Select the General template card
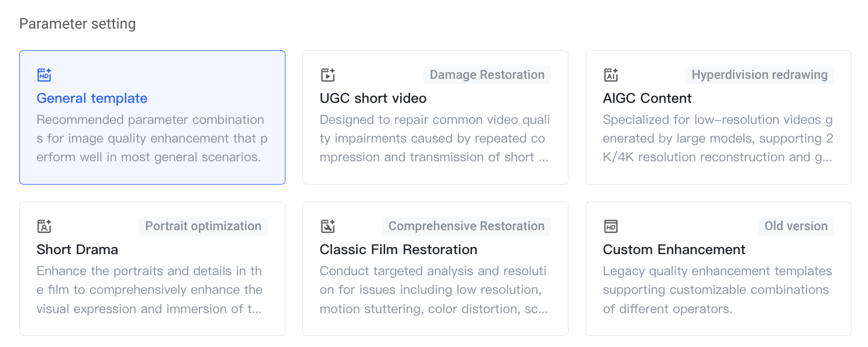Screen dimensions: 868x347 152,117
